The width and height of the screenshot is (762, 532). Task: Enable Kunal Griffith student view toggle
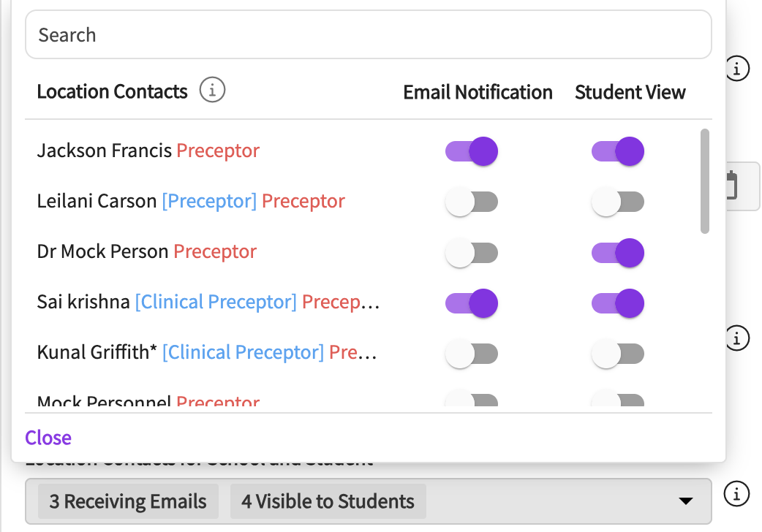618,354
